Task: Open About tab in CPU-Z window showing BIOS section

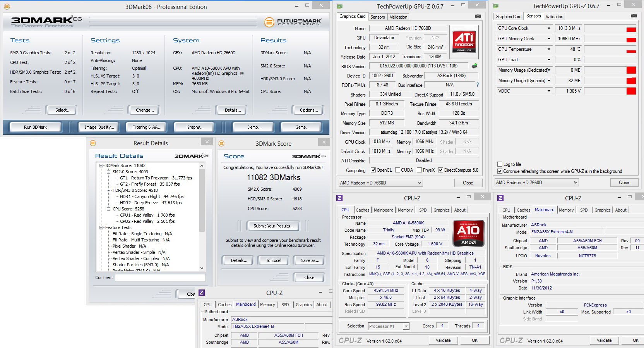Action: tap(621, 210)
